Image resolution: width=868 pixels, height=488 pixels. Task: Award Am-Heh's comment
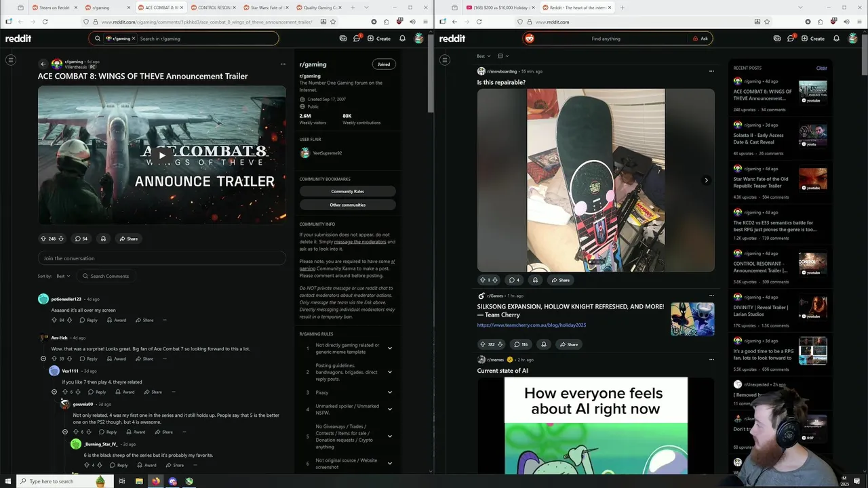116,359
